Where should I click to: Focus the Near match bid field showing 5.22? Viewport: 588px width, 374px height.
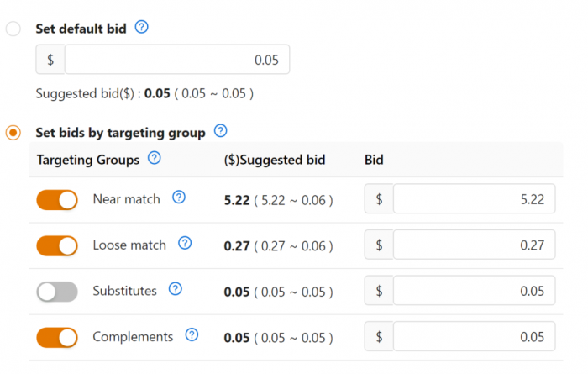474,199
